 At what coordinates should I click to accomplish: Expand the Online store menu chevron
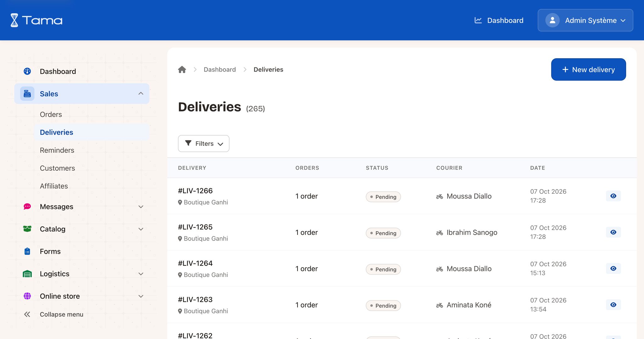point(141,296)
